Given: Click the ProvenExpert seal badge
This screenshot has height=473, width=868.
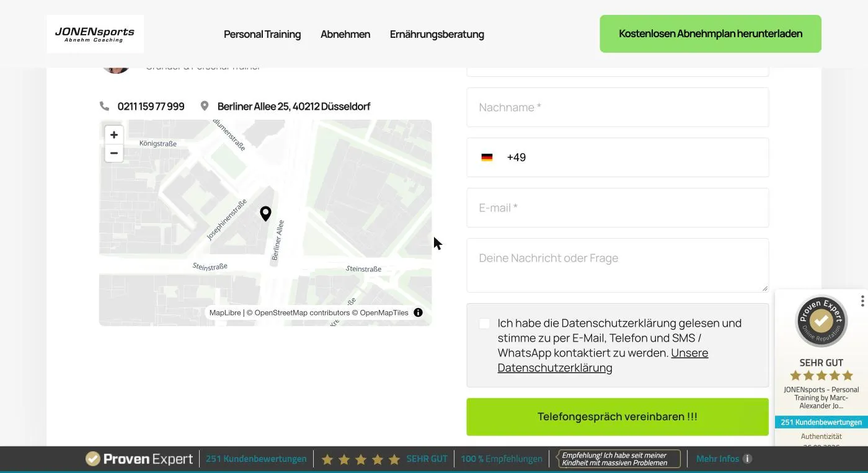Looking at the screenshot, I should point(821,320).
